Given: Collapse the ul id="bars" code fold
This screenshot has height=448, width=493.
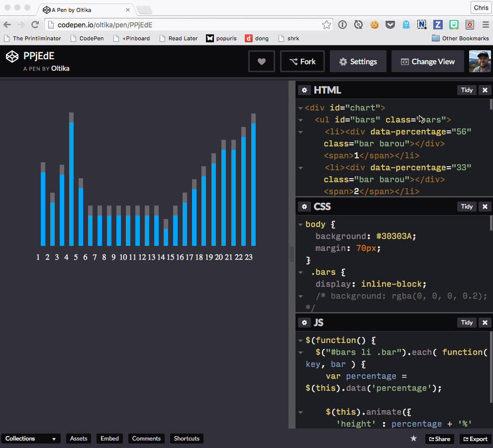Looking at the screenshot, I should (x=300, y=120).
